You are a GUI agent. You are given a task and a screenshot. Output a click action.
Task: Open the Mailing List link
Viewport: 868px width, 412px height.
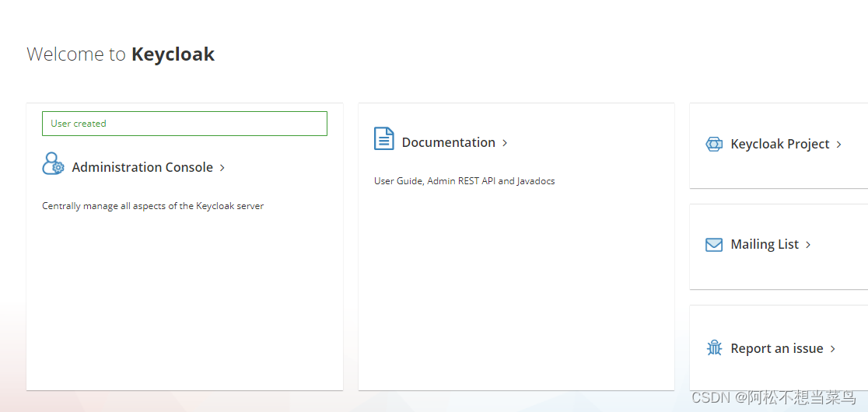click(765, 244)
